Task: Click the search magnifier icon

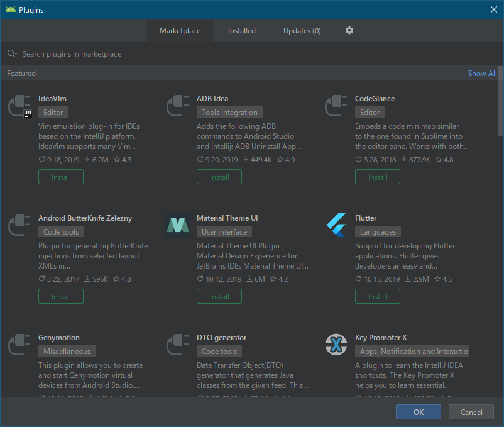Action: point(11,53)
